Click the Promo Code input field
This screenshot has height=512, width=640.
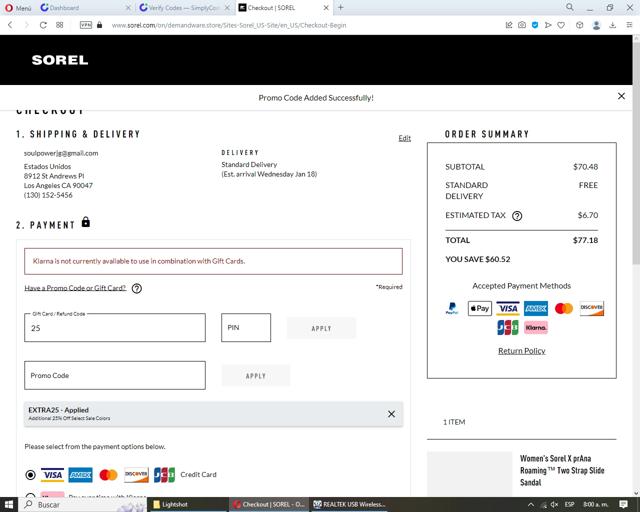[115, 375]
